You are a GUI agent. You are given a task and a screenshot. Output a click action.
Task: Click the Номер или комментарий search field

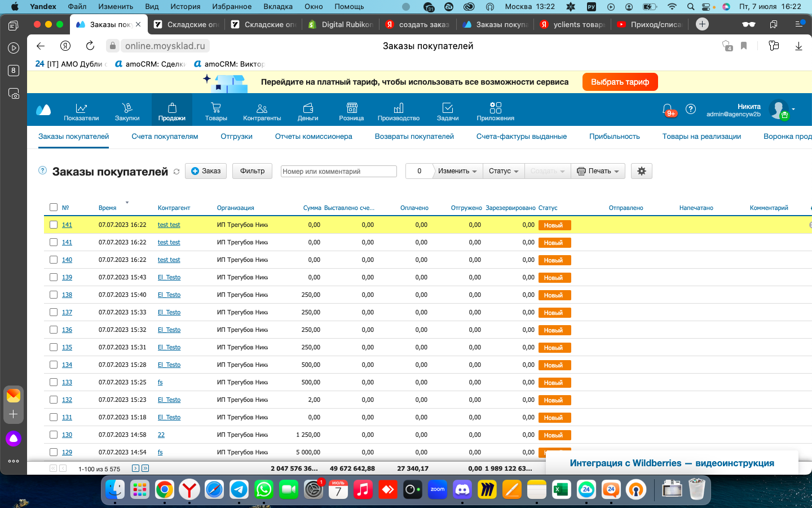tap(339, 172)
